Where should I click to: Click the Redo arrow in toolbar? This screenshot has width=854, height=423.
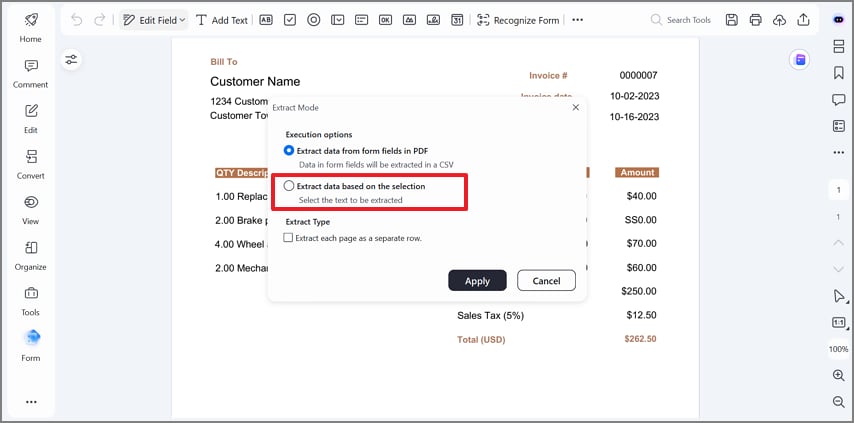[x=99, y=20]
